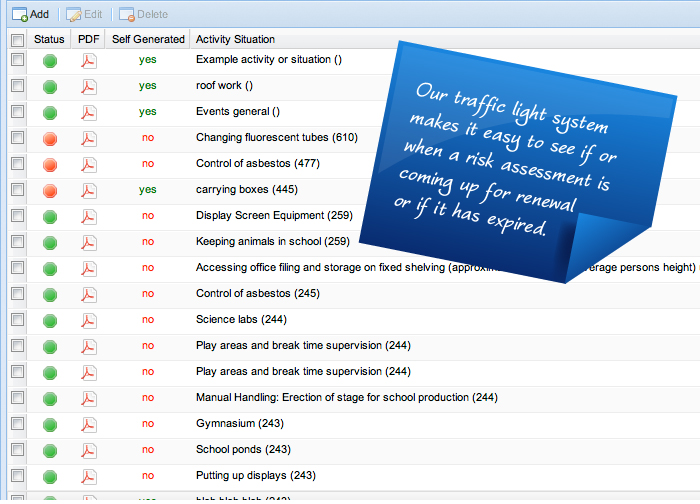Click green status light for Gymnasium row

50,425
